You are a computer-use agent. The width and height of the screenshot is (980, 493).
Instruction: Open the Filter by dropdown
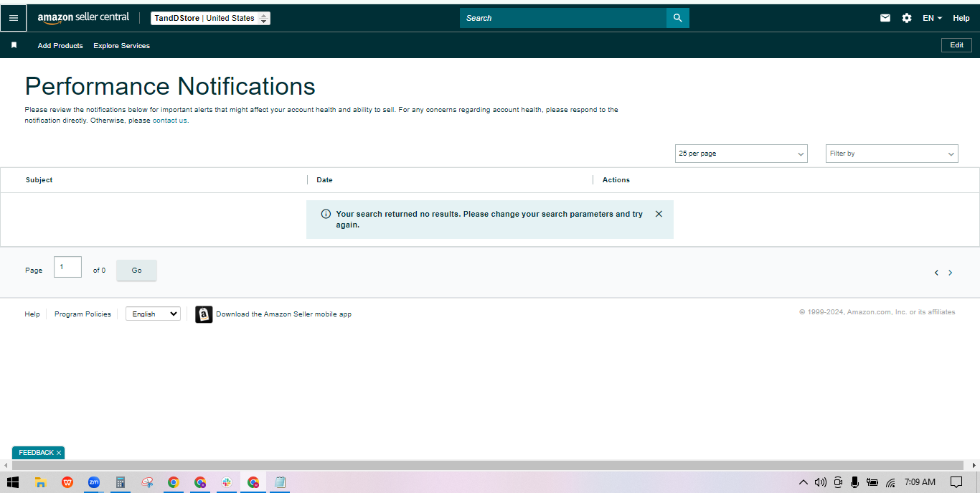[x=892, y=154]
